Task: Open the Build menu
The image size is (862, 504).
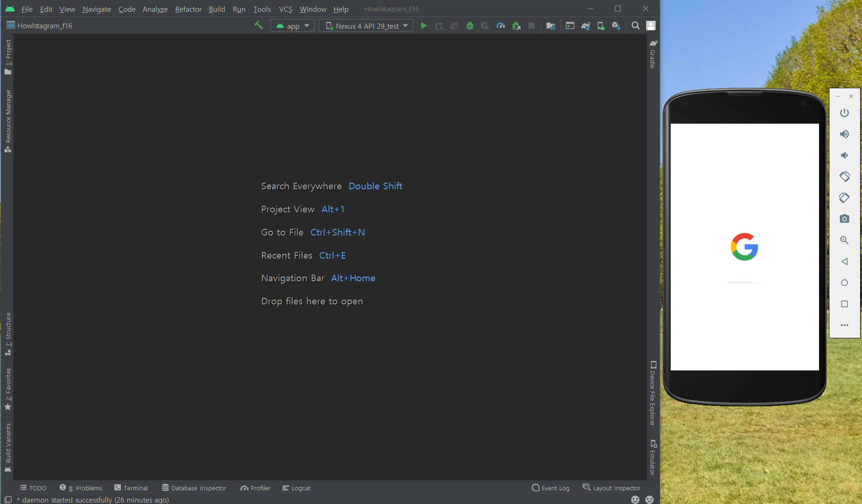Action: tap(217, 9)
